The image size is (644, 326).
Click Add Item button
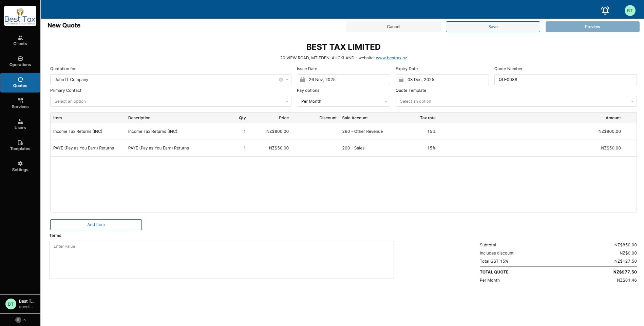(96, 225)
